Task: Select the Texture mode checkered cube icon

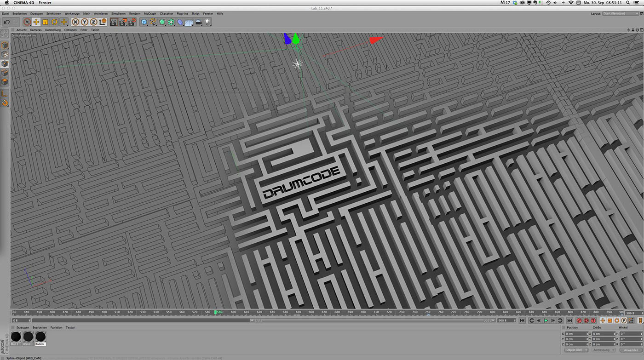Action: pyautogui.click(x=5, y=54)
